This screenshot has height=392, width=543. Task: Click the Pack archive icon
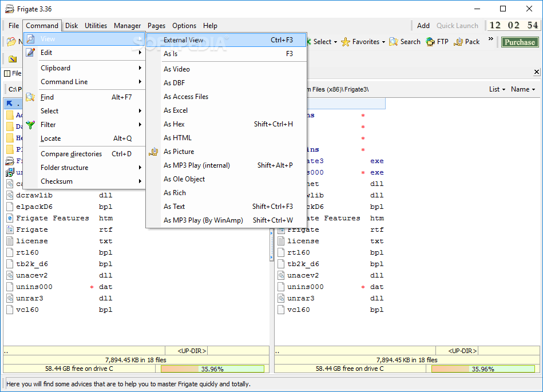458,42
